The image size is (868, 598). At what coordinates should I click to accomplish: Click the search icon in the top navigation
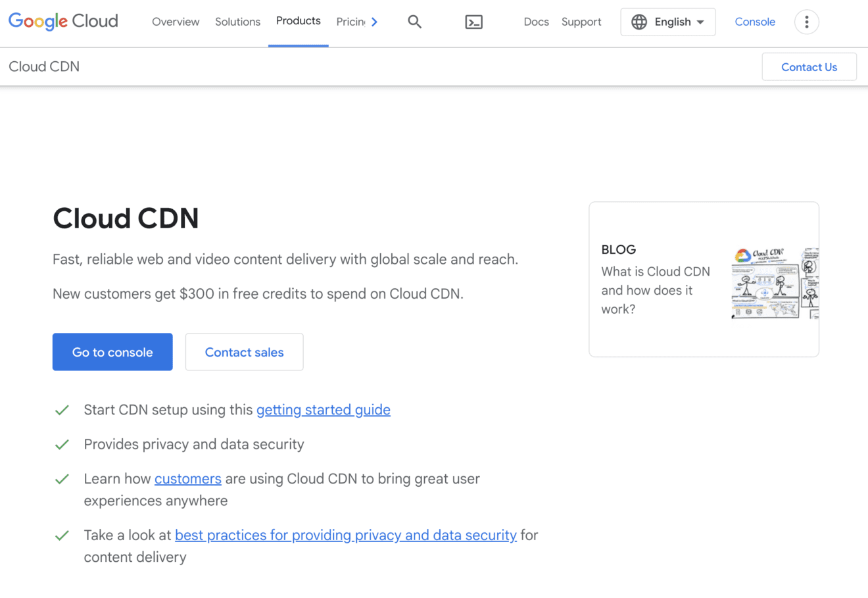pos(414,22)
